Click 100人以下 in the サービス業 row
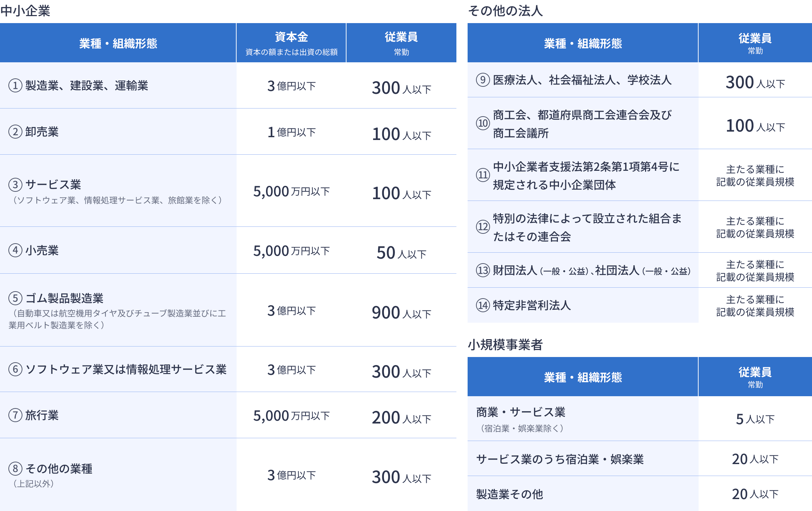 tap(401, 193)
